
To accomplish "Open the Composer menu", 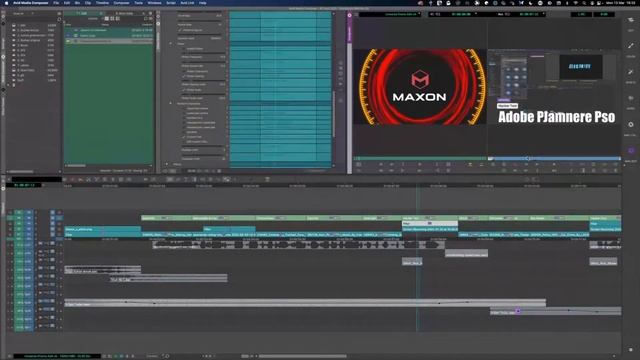I will (121, 3).
